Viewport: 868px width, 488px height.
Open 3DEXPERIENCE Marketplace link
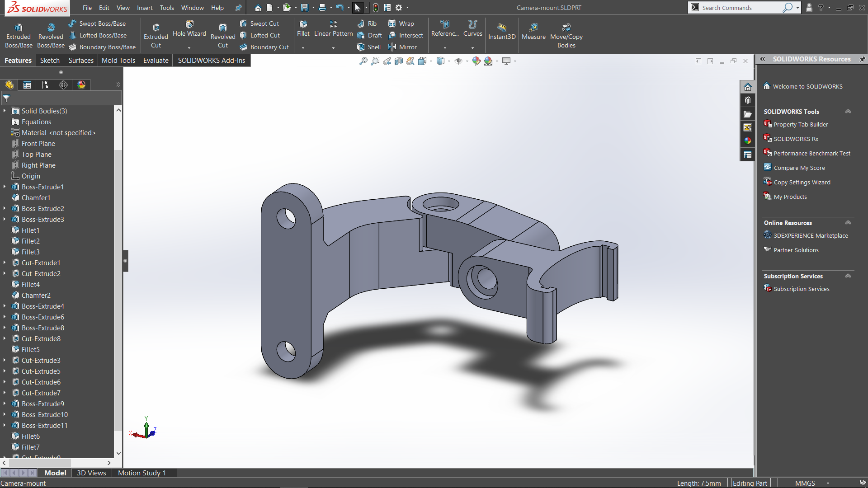tap(811, 235)
